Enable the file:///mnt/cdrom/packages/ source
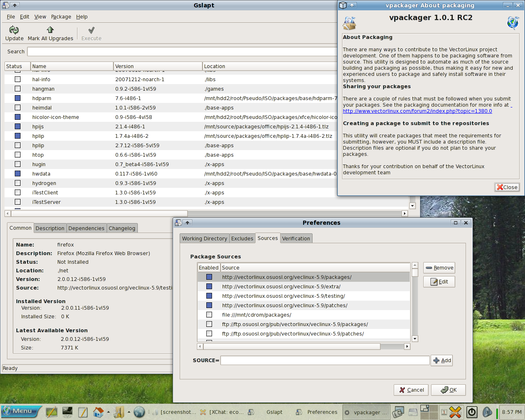525x420 pixels. point(209,315)
